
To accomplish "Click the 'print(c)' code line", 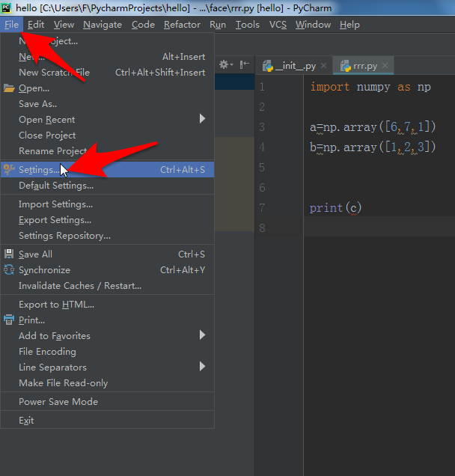I will click(335, 208).
